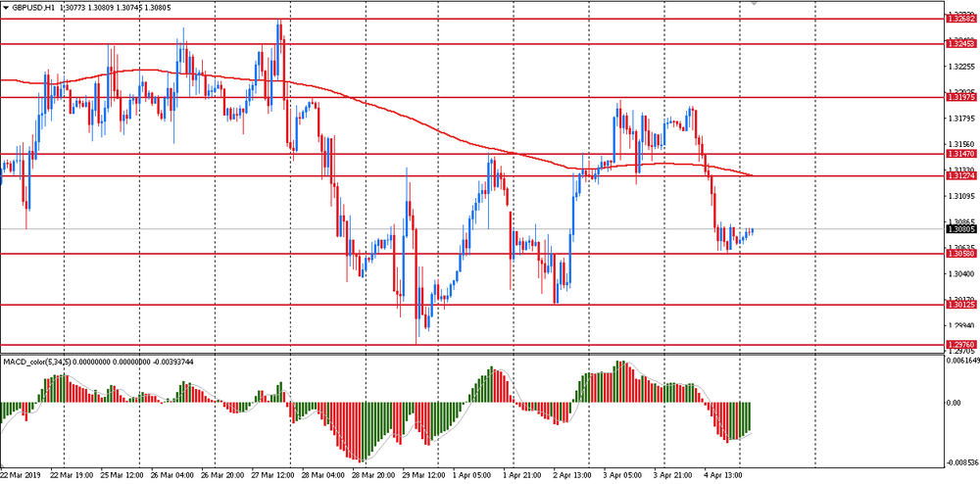980x484 pixels.
Task: Click the 1.31795 price scale value
Action: coord(962,118)
